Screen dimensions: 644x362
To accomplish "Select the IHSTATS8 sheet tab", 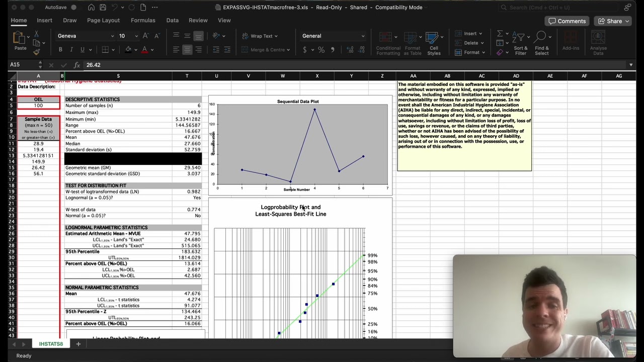I will 51,344.
